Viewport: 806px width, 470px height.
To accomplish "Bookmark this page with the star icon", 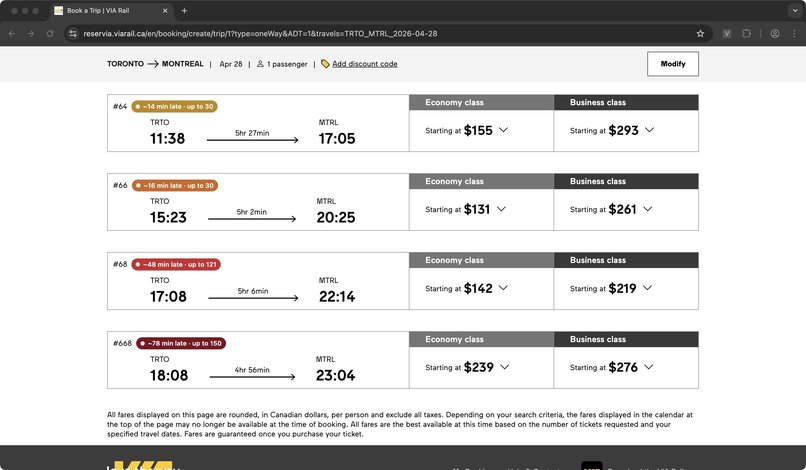I will click(x=700, y=33).
